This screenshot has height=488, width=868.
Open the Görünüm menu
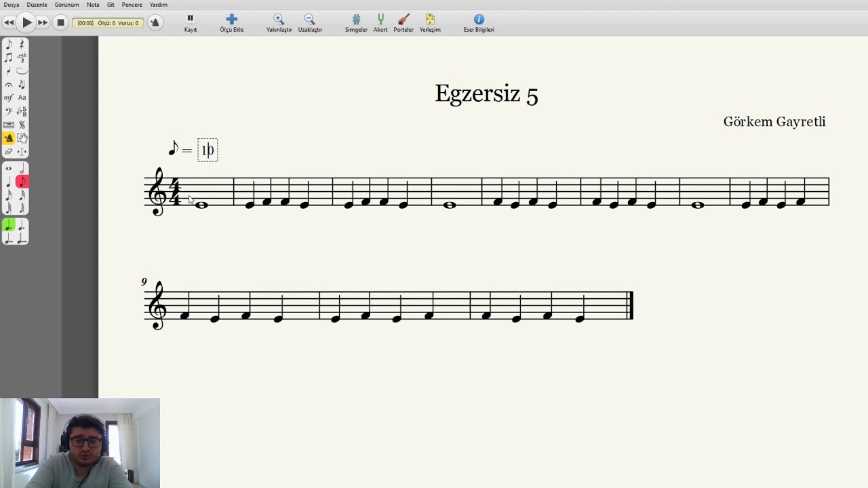tap(67, 5)
